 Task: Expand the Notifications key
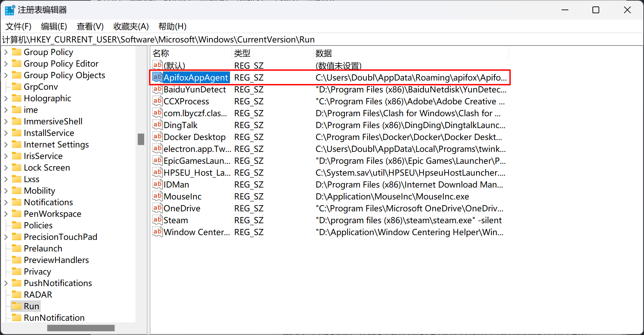[x=6, y=202]
